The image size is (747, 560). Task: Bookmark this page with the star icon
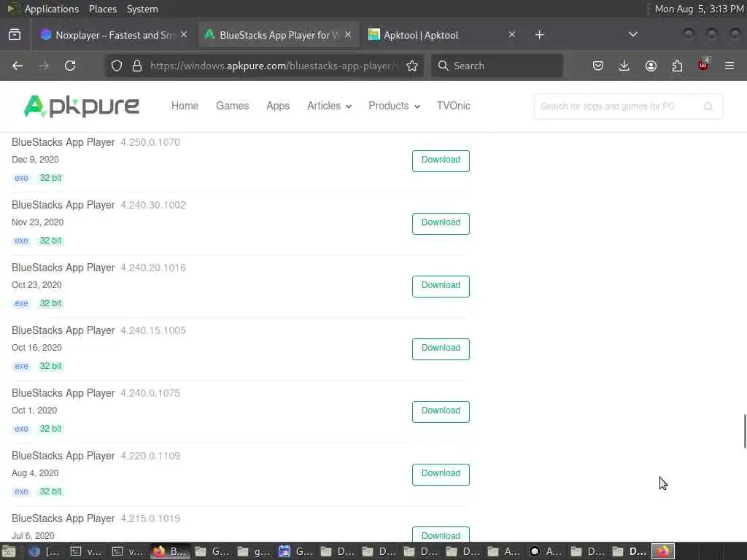(412, 66)
